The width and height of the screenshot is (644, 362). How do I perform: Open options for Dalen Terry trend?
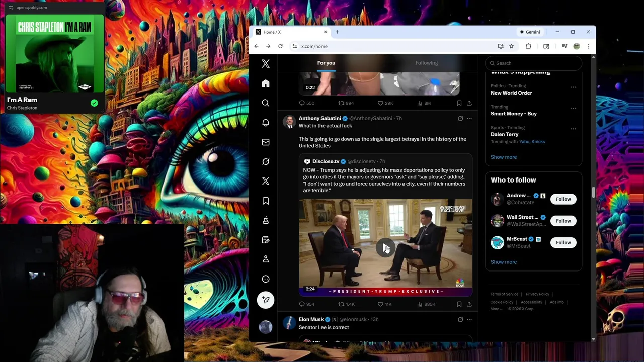point(573,129)
